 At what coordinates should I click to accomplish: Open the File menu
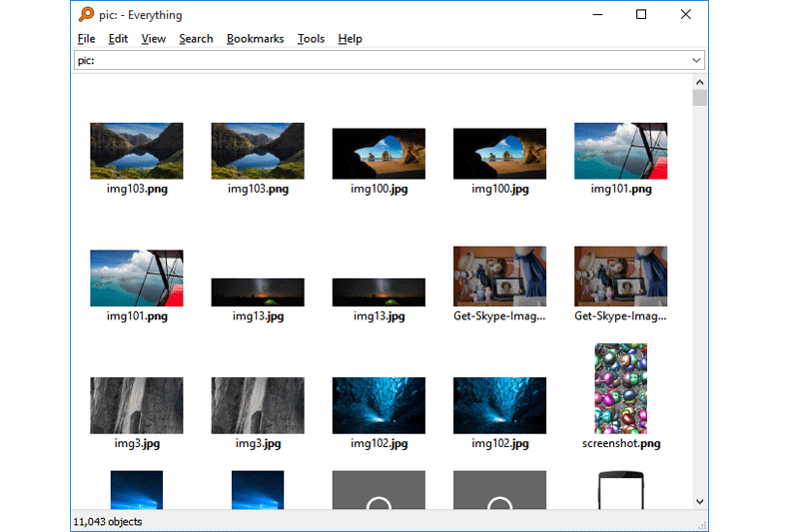click(x=86, y=39)
